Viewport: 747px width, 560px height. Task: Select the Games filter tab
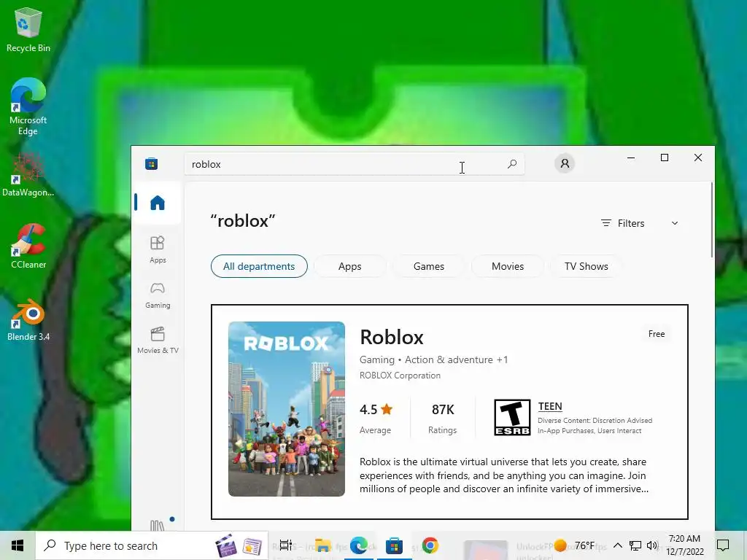coord(429,266)
